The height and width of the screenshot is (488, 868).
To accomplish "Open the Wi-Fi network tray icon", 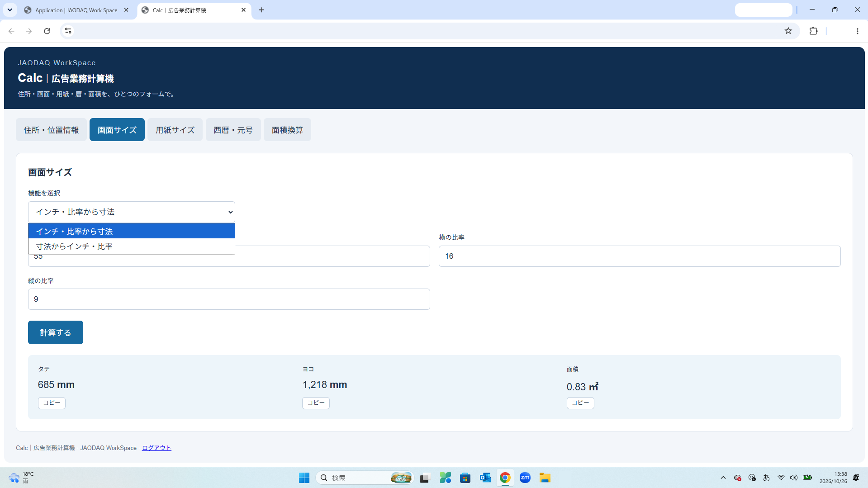I will pyautogui.click(x=781, y=478).
